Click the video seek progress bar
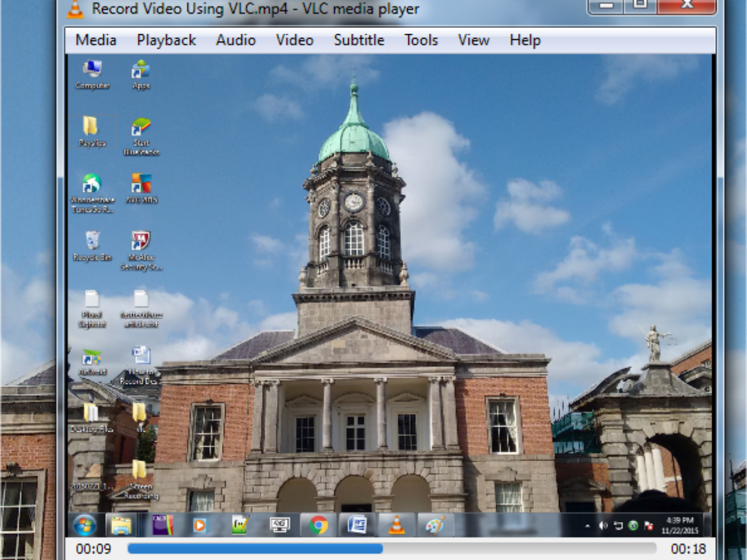 392,548
